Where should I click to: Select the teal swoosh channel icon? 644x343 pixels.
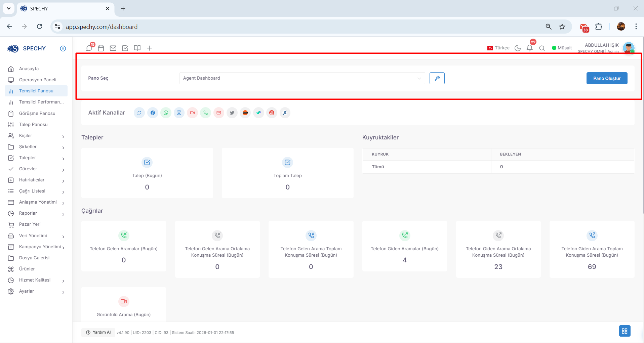[x=258, y=113]
